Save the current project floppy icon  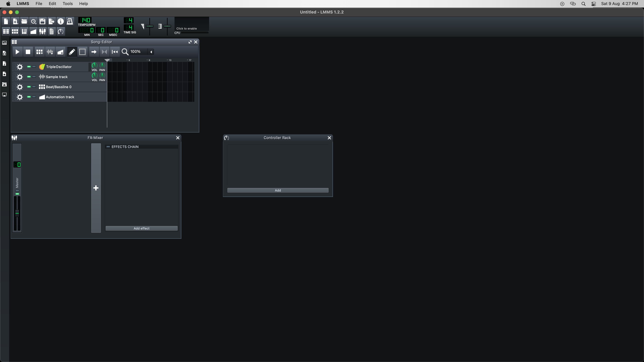pyautogui.click(x=42, y=21)
